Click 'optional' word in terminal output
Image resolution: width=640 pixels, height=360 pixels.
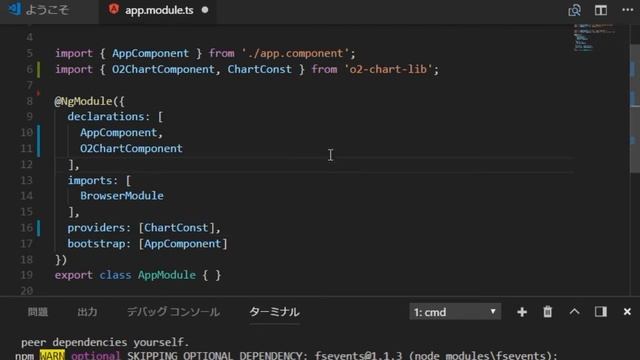tap(96, 356)
